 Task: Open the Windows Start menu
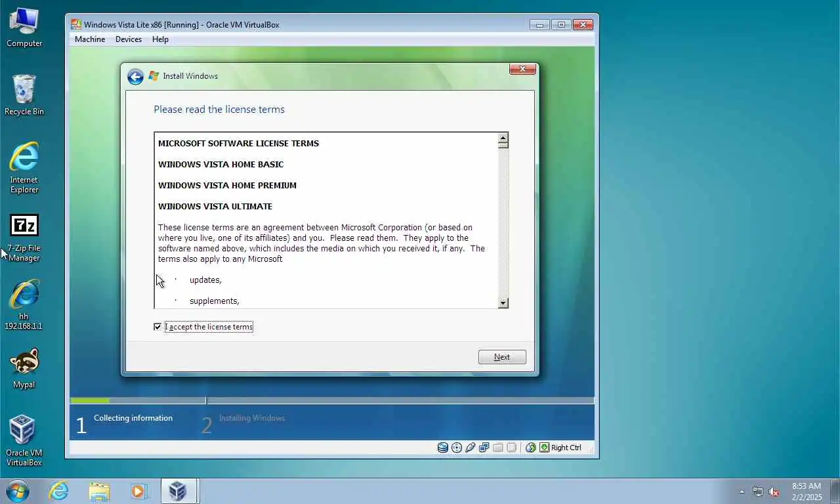click(17, 491)
